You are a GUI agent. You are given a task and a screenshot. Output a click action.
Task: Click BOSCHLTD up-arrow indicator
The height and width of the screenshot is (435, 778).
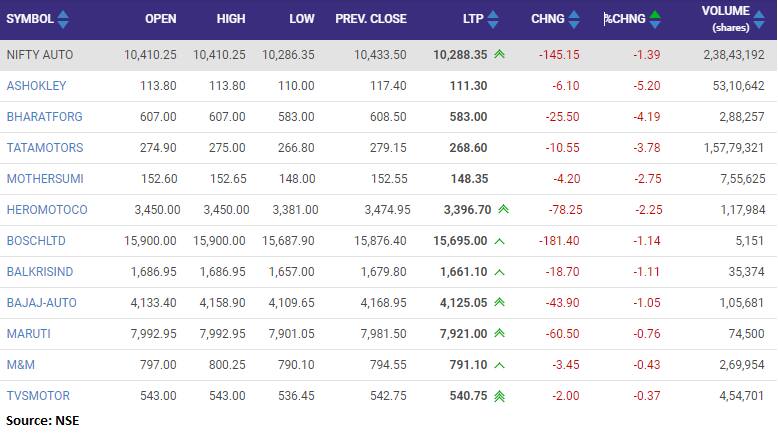coord(499,241)
